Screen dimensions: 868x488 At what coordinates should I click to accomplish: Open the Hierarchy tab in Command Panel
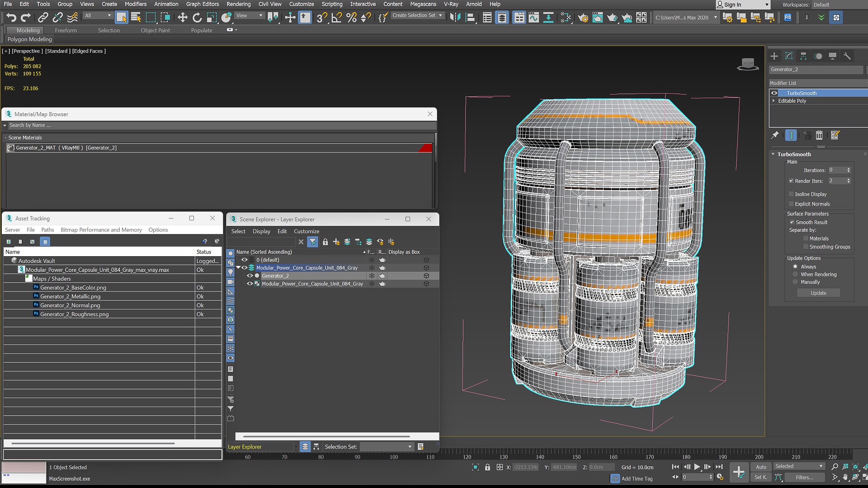[803, 56]
